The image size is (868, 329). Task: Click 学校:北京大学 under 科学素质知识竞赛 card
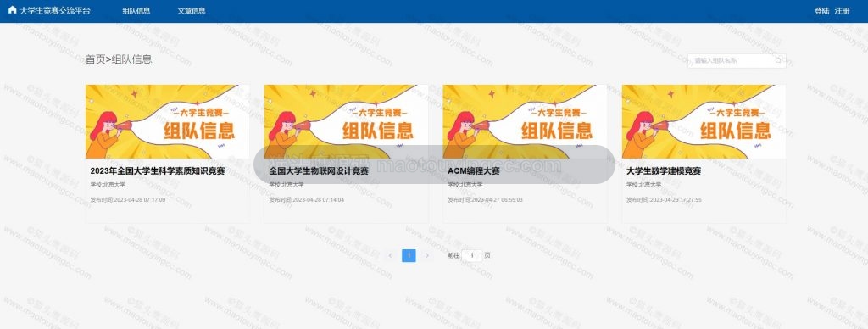pos(108,185)
